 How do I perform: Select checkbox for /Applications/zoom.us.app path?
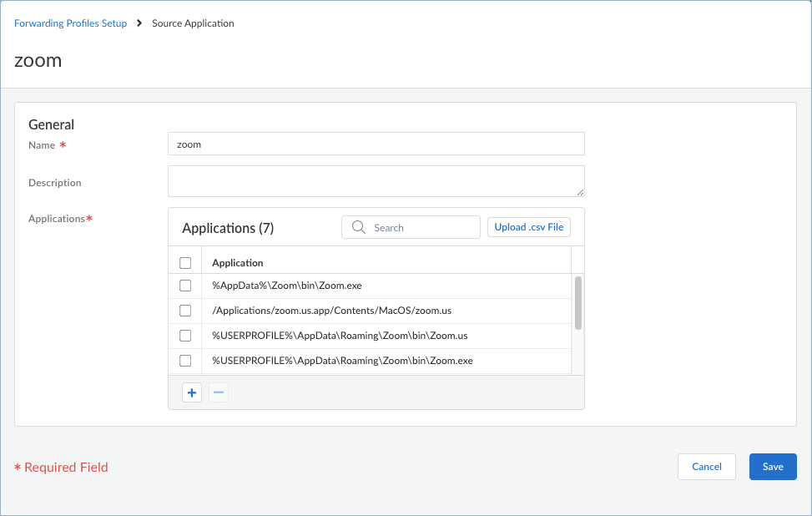coord(185,311)
